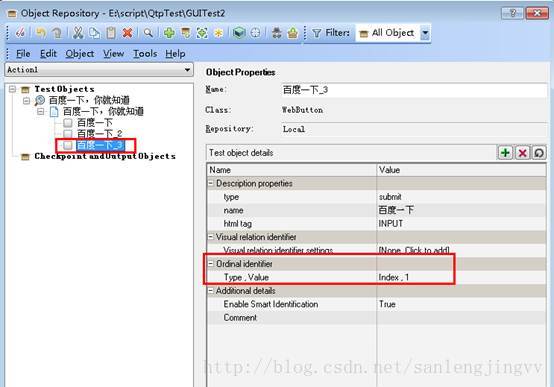The width and height of the screenshot is (554, 387).
Task: Remove property with red X in details
Action: 522,153
